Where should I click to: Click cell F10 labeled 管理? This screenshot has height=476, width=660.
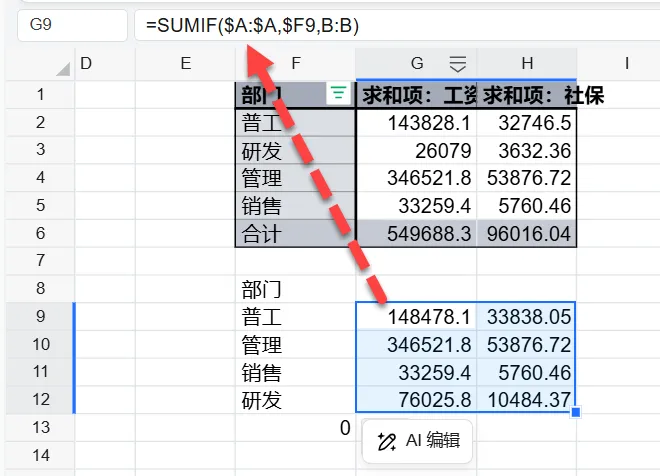pyautogui.click(x=295, y=344)
